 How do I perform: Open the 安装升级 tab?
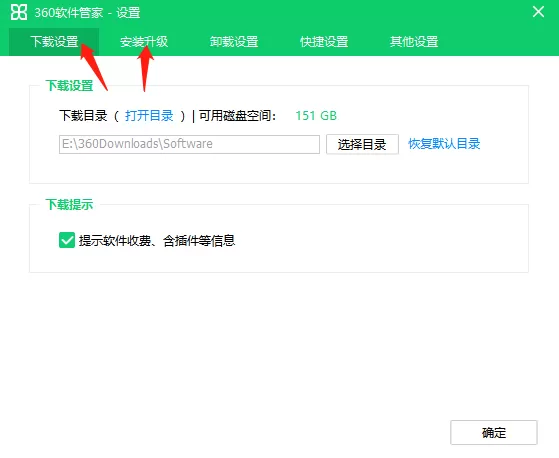click(144, 42)
